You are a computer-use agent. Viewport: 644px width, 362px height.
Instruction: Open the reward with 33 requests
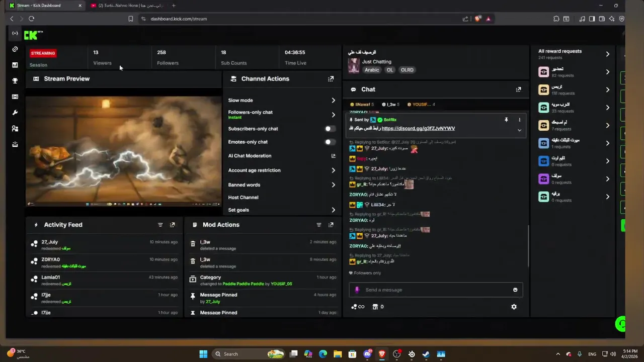574,108
